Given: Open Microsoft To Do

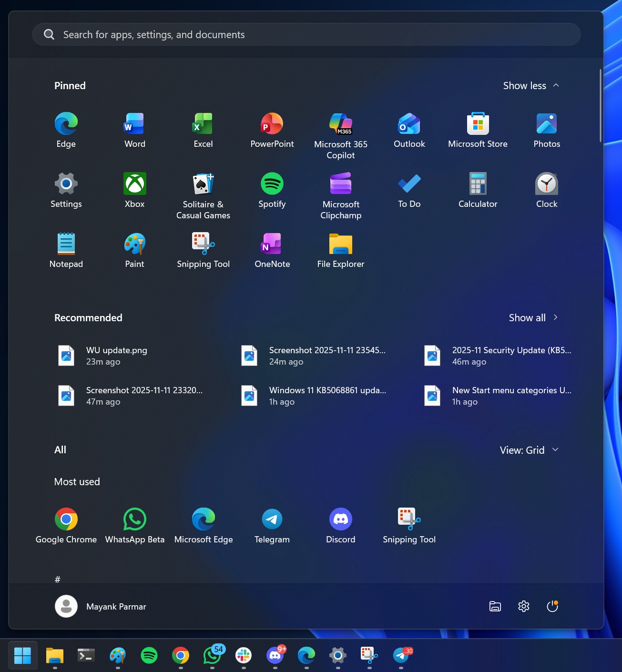Looking at the screenshot, I should [408, 190].
